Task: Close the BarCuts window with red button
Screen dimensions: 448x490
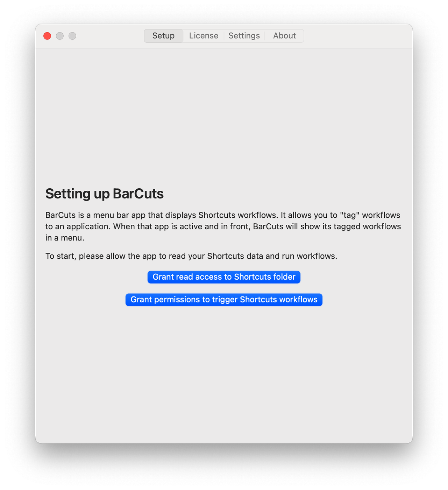Action: [47, 36]
